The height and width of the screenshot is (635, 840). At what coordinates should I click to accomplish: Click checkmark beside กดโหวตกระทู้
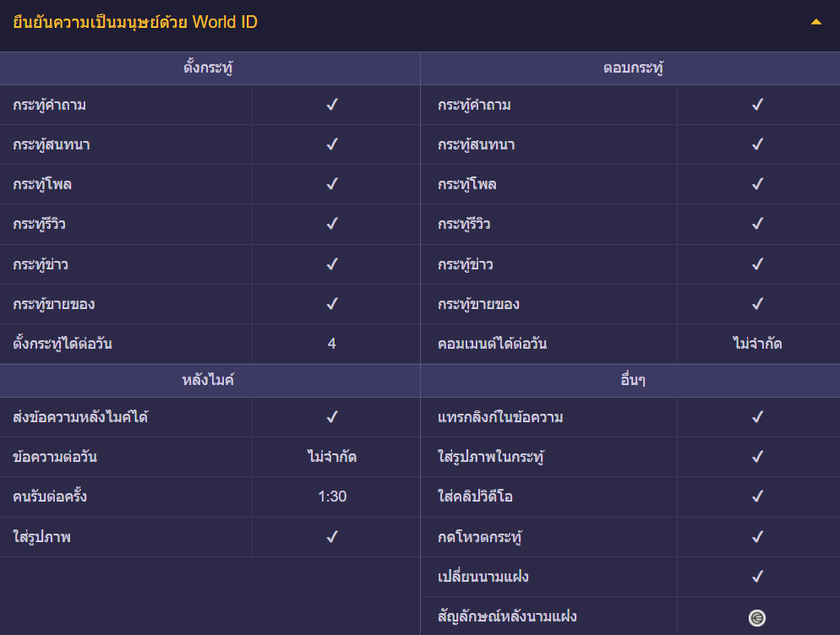pos(757,536)
